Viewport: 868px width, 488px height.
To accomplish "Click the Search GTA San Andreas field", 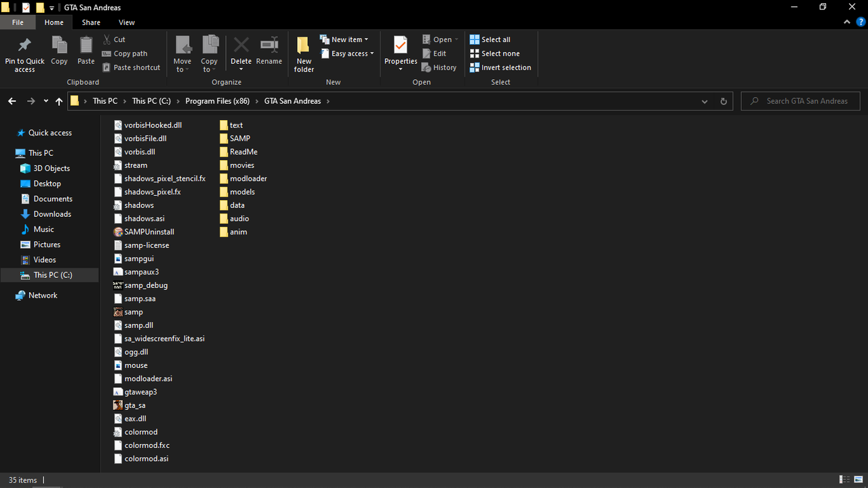I will (x=800, y=101).
